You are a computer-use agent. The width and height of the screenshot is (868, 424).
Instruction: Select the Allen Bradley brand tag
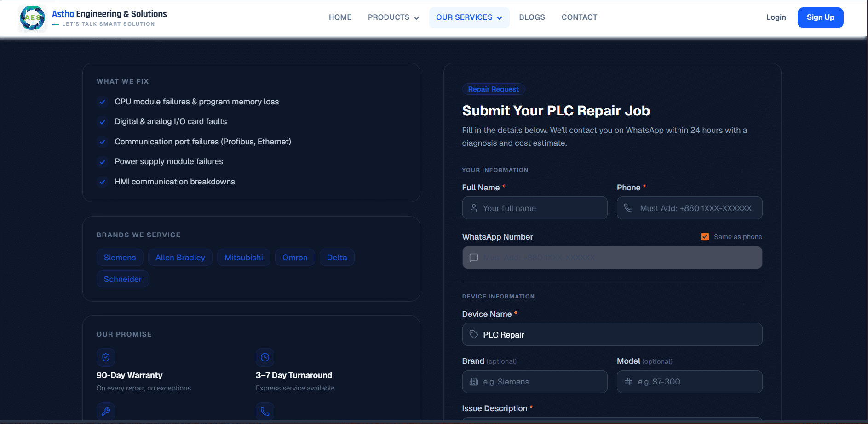point(180,258)
